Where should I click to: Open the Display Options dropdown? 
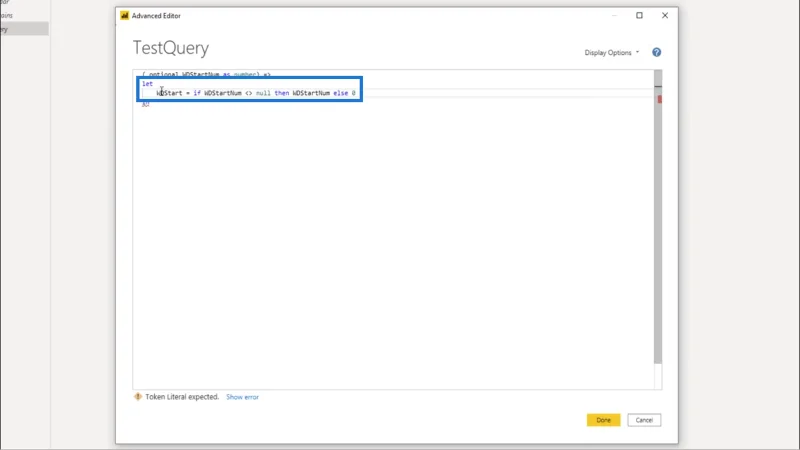pos(611,53)
